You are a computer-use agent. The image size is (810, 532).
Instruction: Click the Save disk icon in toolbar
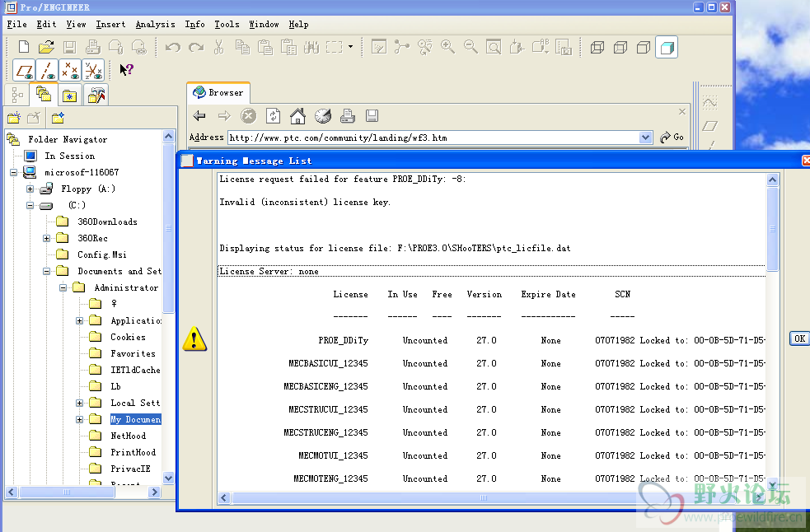coord(70,47)
